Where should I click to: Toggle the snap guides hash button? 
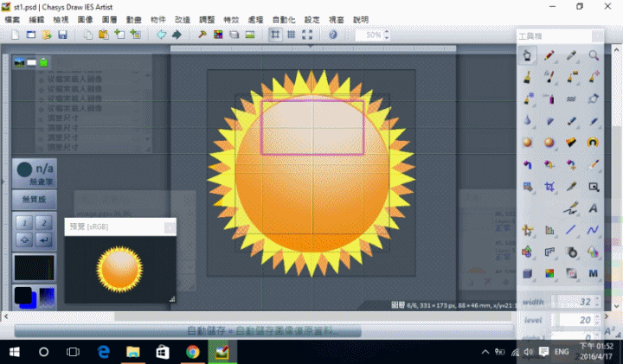(274, 35)
